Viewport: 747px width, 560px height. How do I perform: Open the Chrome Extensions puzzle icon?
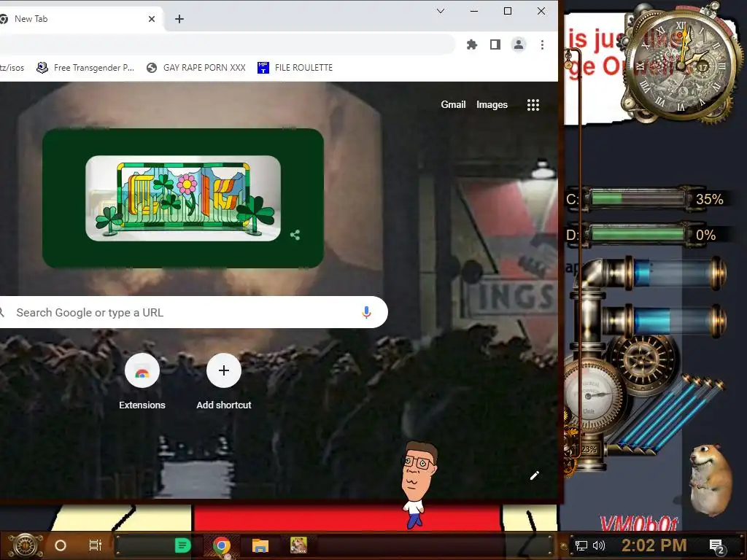[x=472, y=44]
